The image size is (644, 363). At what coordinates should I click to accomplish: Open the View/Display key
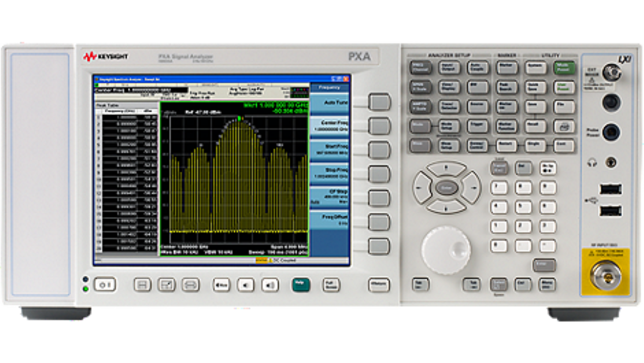click(449, 88)
